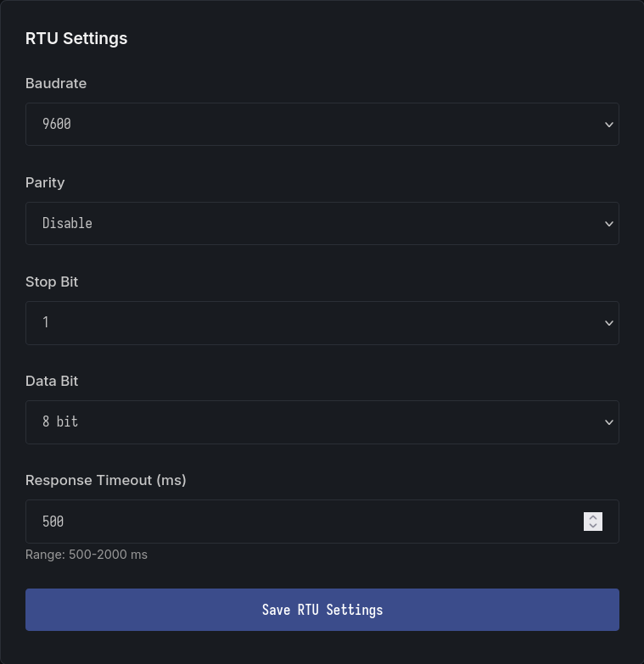Focus the Response Timeout input field
Image resolution: width=644 pixels, height=664 pixels.
305,522
